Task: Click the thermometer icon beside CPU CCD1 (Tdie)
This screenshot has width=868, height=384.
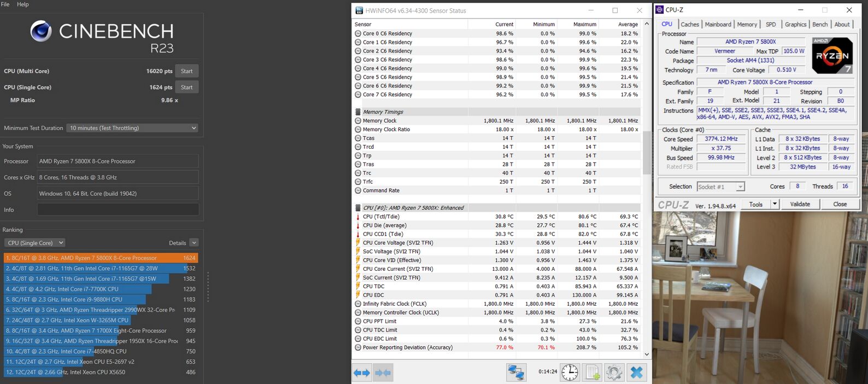Action: [x=358, y=234]
